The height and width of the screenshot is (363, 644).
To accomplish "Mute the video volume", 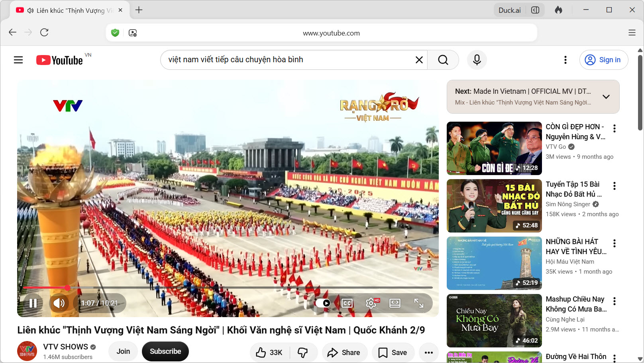I will tap(59, 303).
